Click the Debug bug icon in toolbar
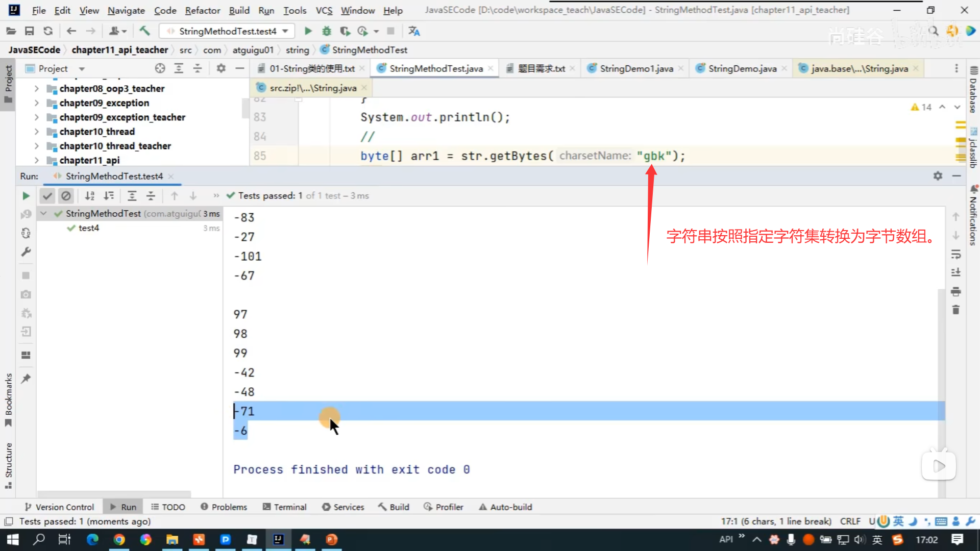This screenshot has width=980, height=551. [x=327, y=31]
